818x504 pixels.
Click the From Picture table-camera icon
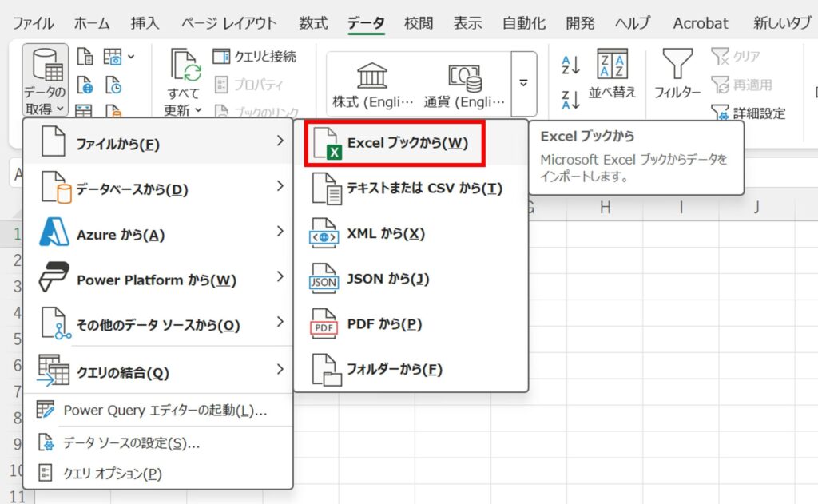[x=113, y=57]
